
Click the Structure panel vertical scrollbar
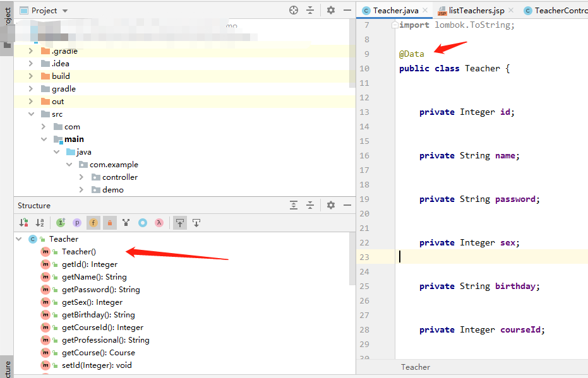pos(352,259)
